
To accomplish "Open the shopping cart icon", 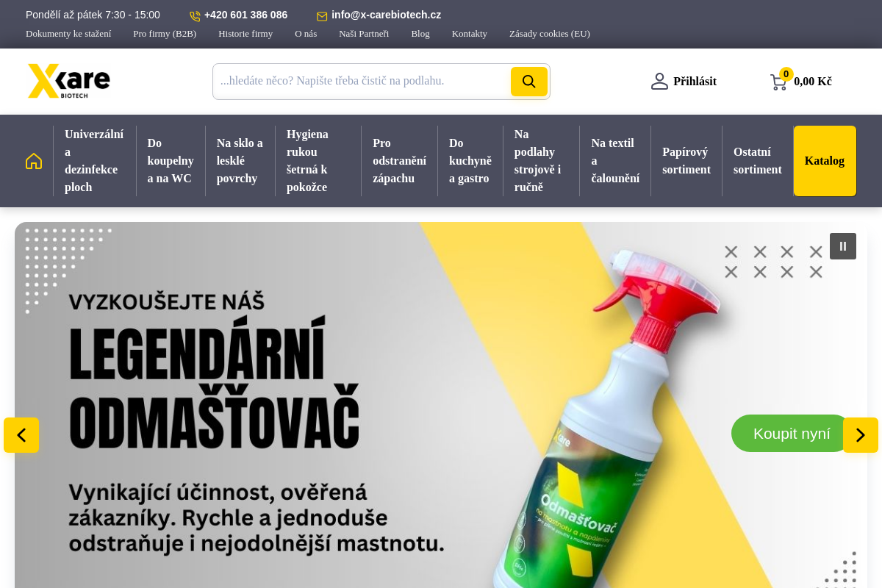I will click(779, 82).
